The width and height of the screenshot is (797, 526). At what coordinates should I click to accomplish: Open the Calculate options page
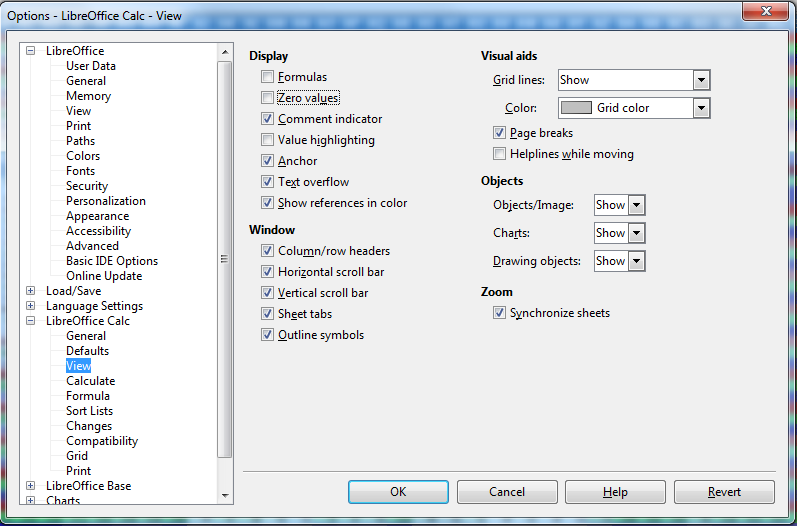(x=90, y=381)
